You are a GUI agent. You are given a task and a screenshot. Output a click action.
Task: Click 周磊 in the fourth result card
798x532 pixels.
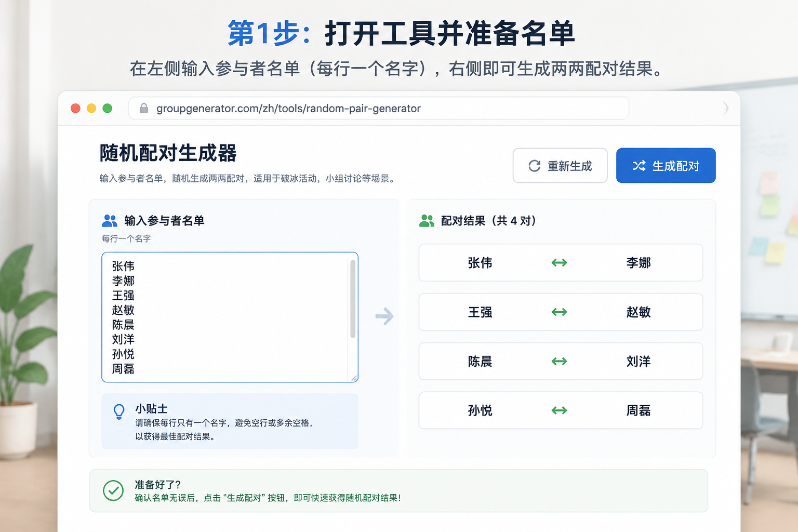(x=639, y=411)
